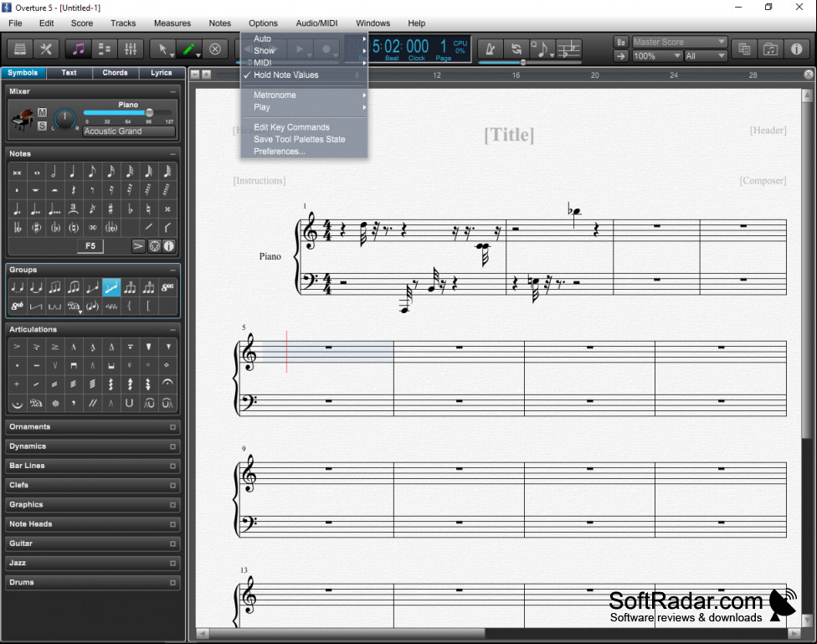
Task: Expand the Note Heads palette
Action: 172,524
